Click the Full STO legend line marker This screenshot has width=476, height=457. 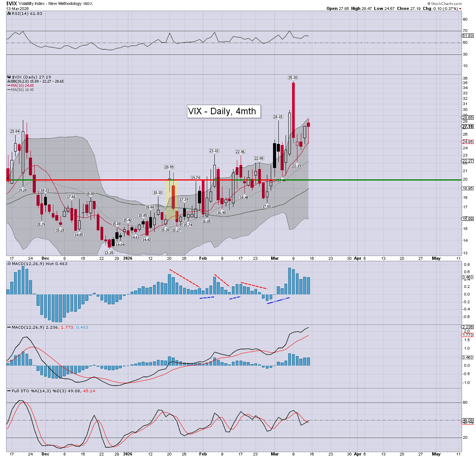9,391
